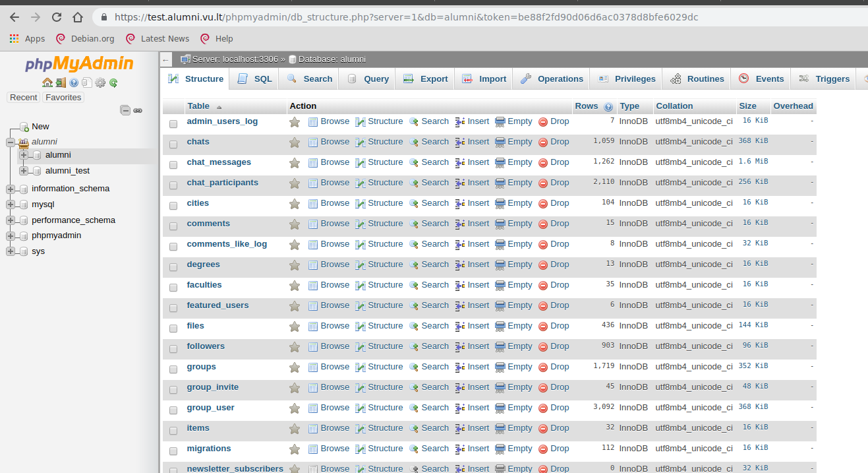
Task: Collapse all tree nodes in the navigation panel
Action: (x=125, y=110)
